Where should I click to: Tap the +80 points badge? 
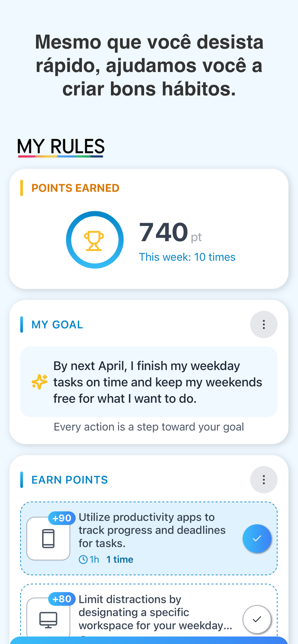point(62,599)
